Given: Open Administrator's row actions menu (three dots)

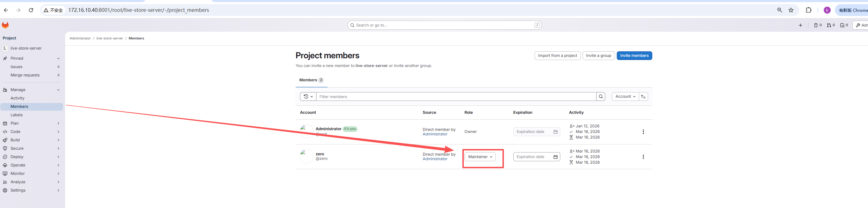Looking at the screenshot, I should tap(643, 132).
